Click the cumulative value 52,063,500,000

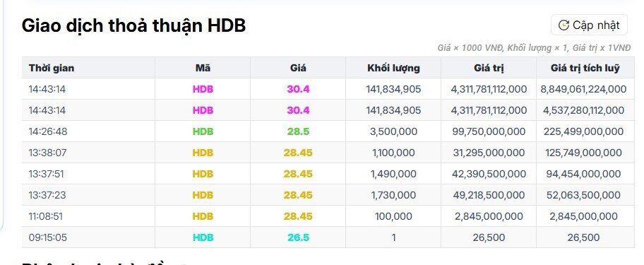tap(583, 195)
